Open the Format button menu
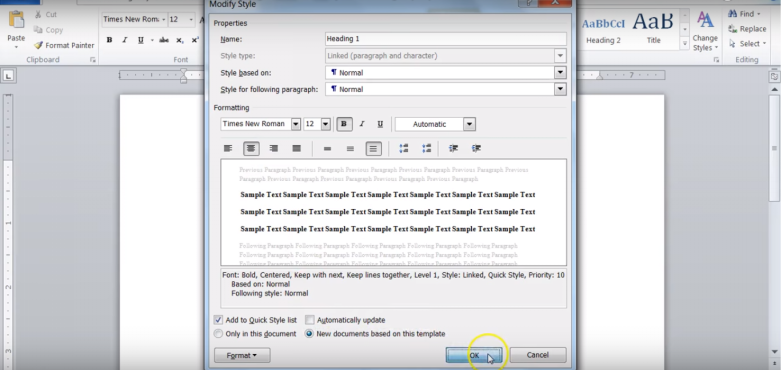Image resolution: width=783 pixels, height=370 pixels. coord(242,355)
